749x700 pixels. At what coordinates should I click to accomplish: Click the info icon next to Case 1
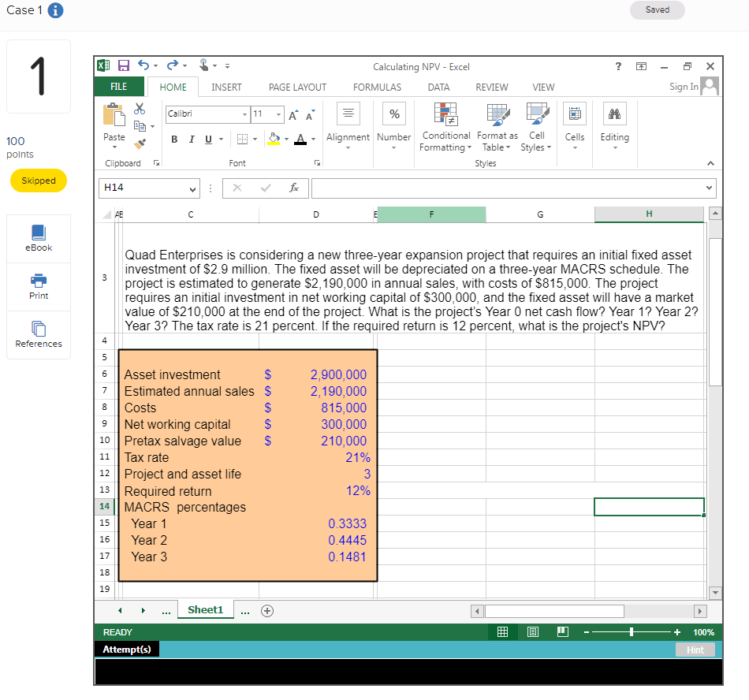point(55,10)
